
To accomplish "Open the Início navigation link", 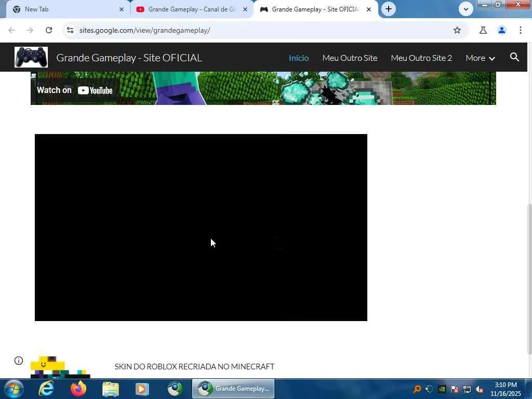I will point(299,58).
